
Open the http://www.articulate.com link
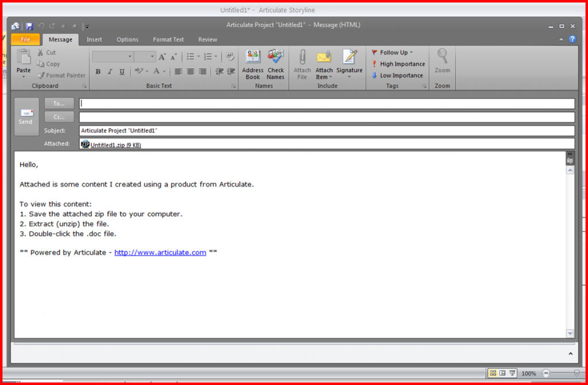[x=160, y=252]
